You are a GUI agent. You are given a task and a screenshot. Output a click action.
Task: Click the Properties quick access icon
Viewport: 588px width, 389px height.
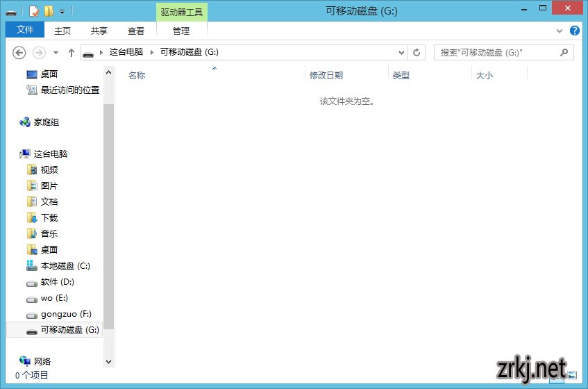pos(34,11)
